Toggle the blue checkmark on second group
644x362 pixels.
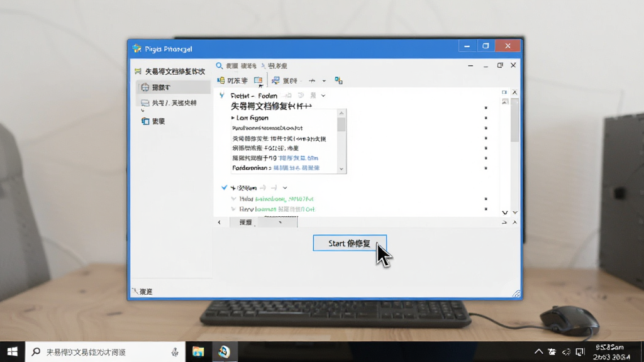[x=225, y=187]
